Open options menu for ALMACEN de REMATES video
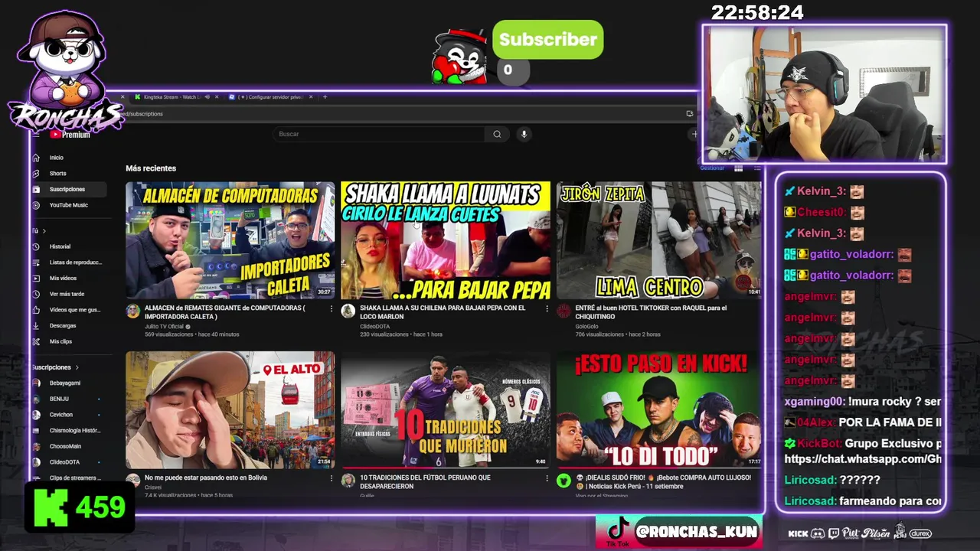This screenshot has height=551, width=980. click(332, 308)
